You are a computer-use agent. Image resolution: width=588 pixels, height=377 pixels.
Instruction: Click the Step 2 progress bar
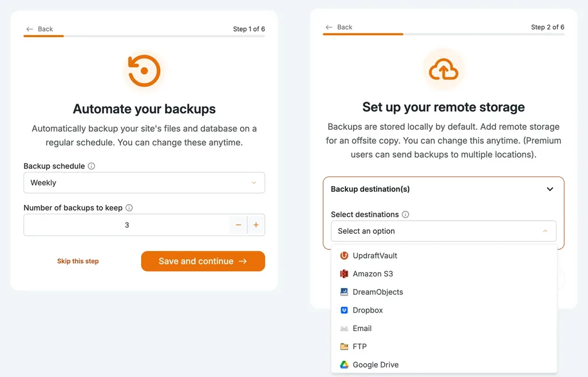(x=444, y=34)
